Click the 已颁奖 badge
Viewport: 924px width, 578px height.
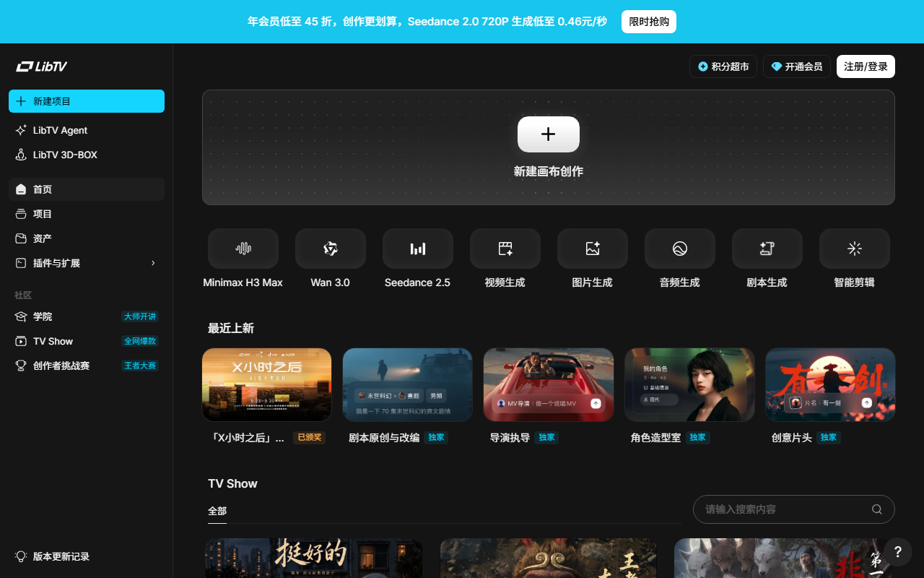(309, 438)
